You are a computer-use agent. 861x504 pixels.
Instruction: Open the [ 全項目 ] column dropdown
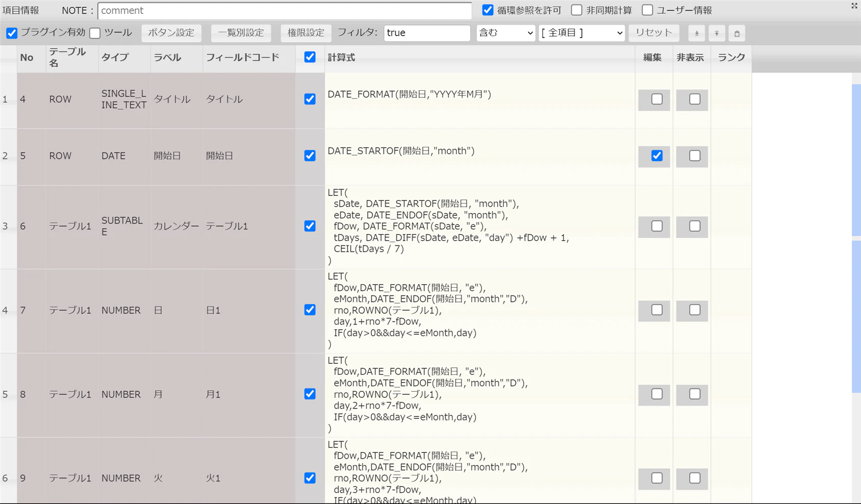tap(581, 33)
